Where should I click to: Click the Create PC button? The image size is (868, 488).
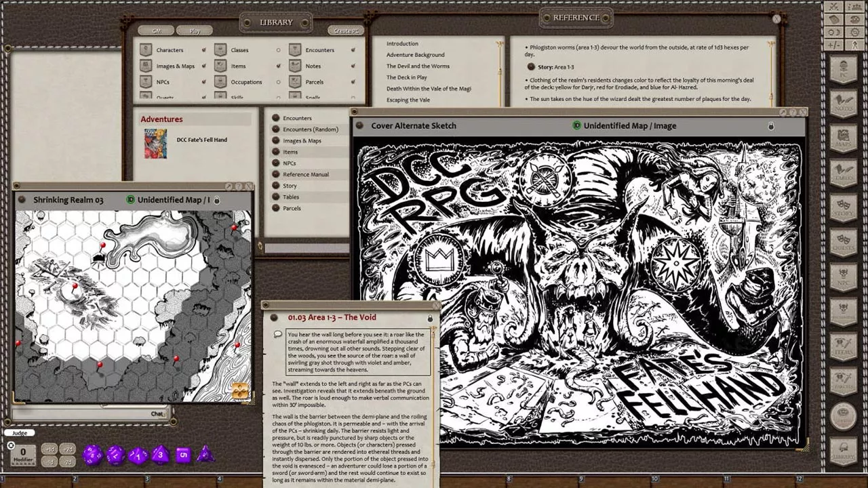(x=346, y=30)
